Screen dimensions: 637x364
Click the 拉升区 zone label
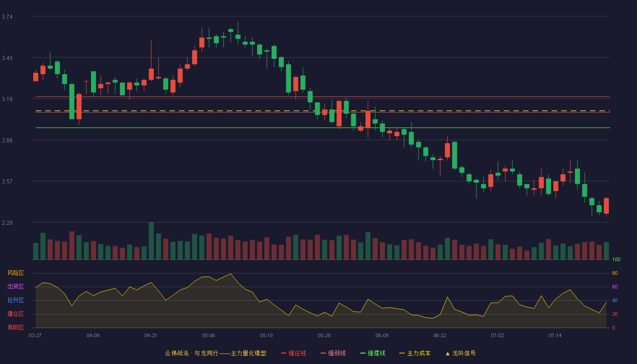click(15, 300)
